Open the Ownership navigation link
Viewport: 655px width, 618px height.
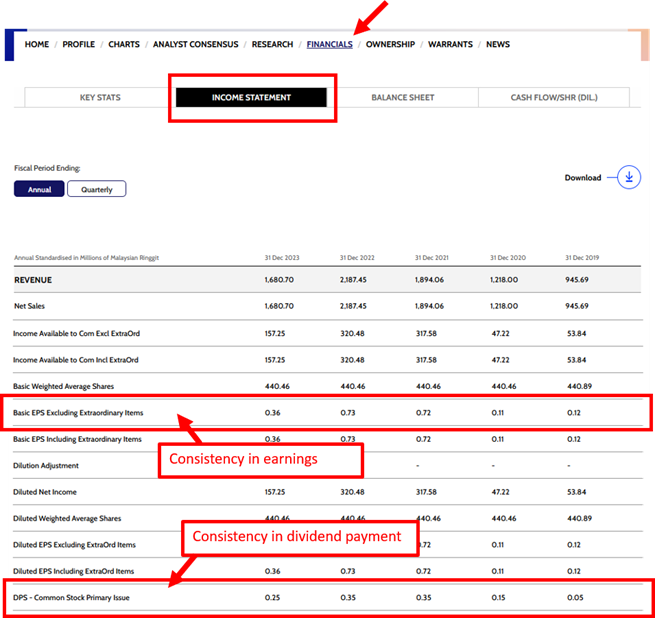pos(391,45)
